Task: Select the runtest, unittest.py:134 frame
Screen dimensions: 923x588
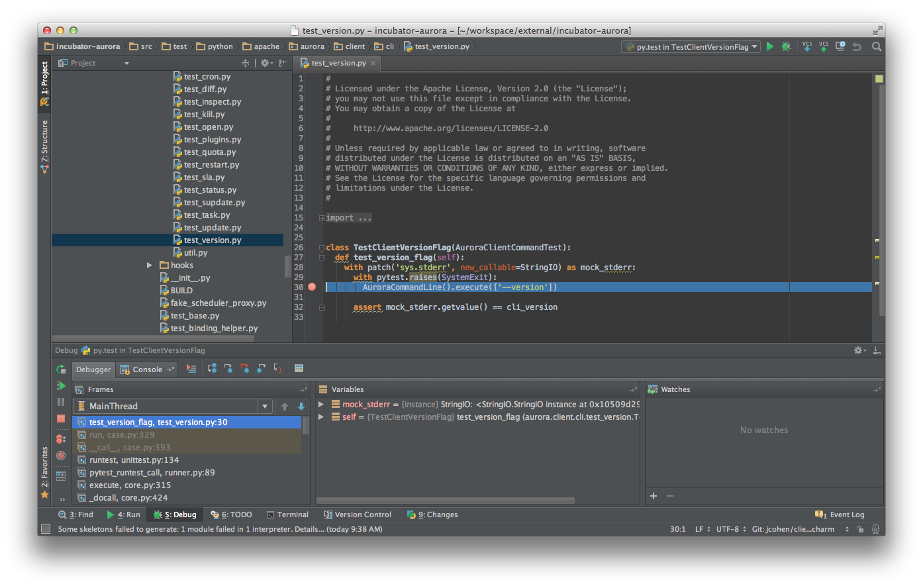Action: pyautogui.click(x=132, y=460)
